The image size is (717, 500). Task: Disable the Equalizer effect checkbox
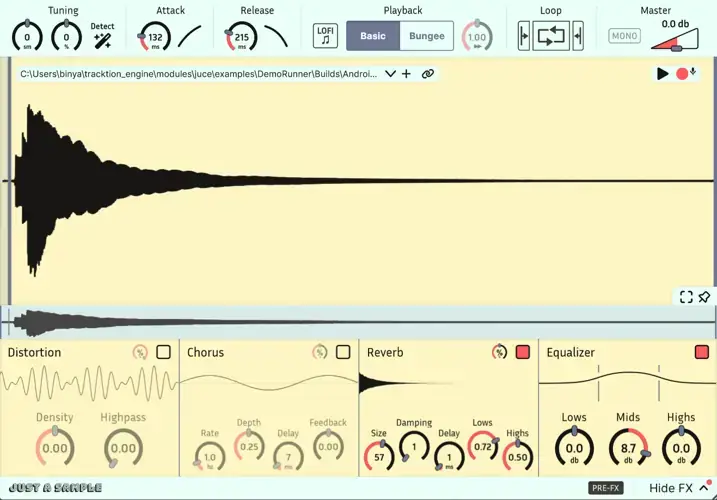(701, 352)
